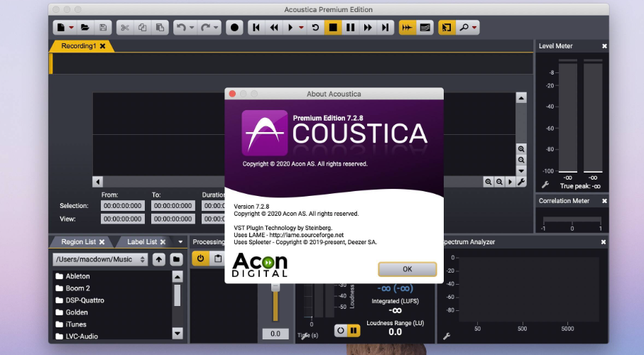Expand the undo history dropdown arrow

tap(192, 28)
